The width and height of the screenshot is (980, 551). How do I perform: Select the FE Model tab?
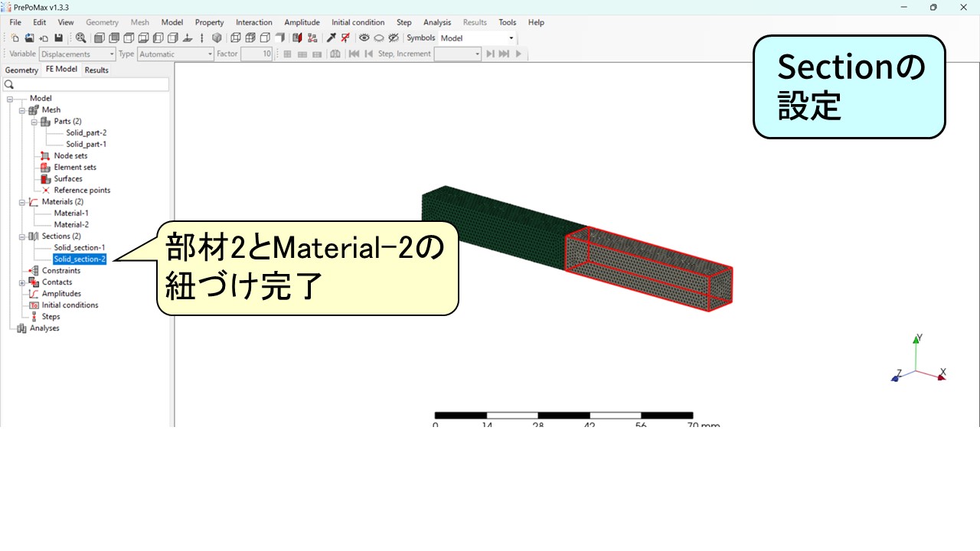61,69
